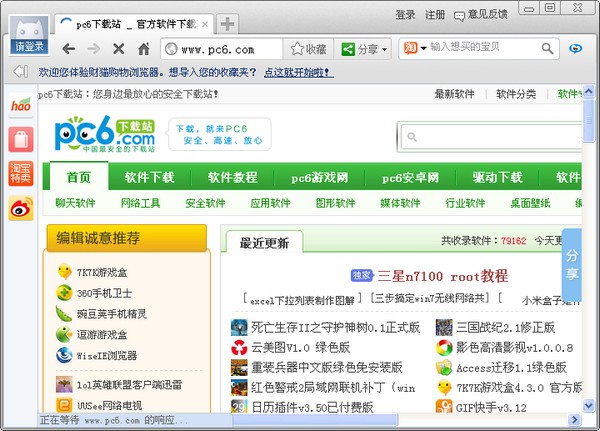This screenshot has width=600, height=431.
Task: Click the search magnifier in toolbar
Action: (x=548, y=49)
